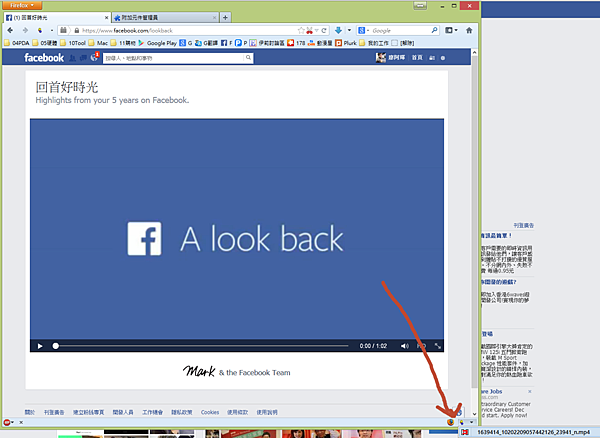Screen dimensions: 600x438
Task: Open the orange Firefox menu button
Action: click(x=22, y=5)
